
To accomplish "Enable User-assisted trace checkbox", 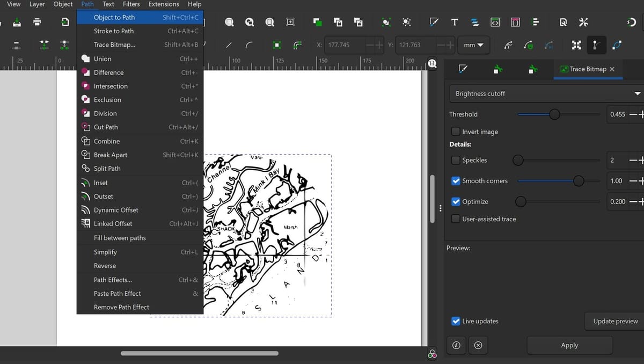I will coord(456,219).
